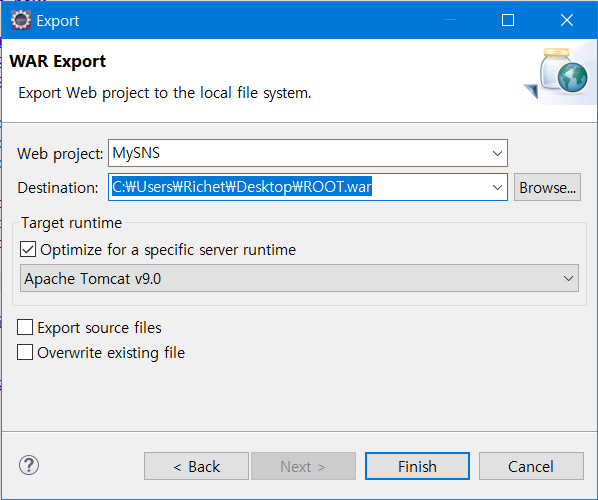Click the 'WAR Export' heading
Viewport: 598px width, 500px height.
coord(57,61)
